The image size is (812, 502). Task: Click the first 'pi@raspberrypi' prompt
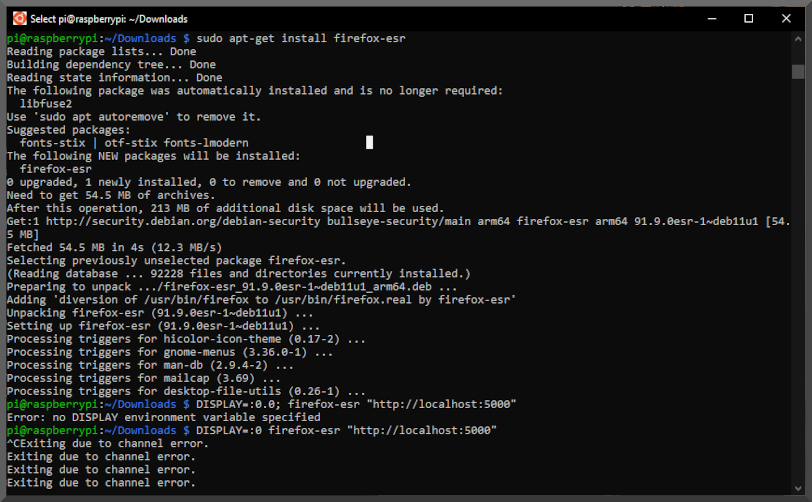tap(48, 38)
